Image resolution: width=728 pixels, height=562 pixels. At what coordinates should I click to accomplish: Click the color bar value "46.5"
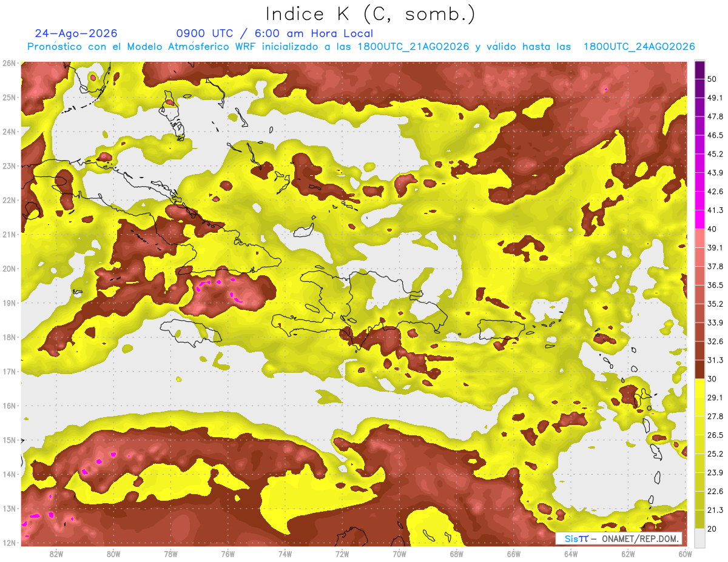click(715, 135)
